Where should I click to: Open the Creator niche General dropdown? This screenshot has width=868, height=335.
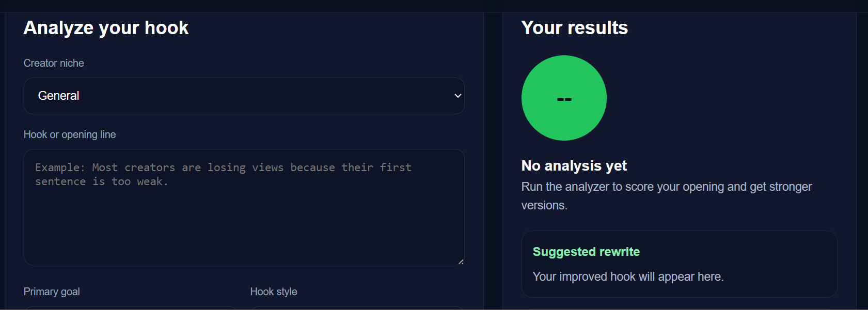tap(244, 96)
